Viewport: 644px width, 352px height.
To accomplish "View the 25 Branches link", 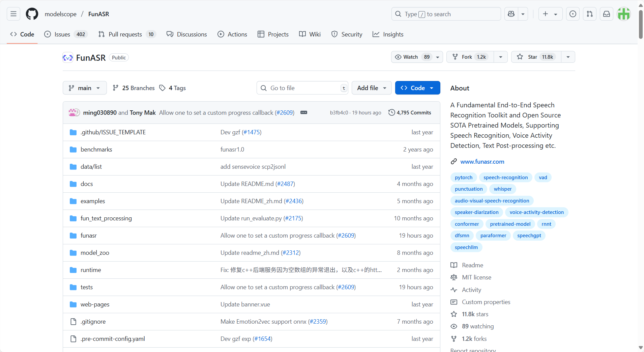I will pos(134,88).
